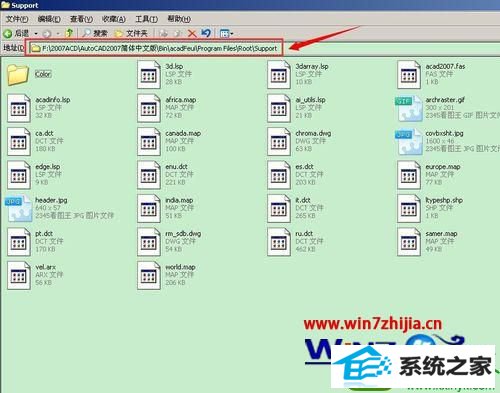The height and width of the screenshot is (393, 500).
Task: Select the ai_utils.lsp file icon
Action: [279, 108]
